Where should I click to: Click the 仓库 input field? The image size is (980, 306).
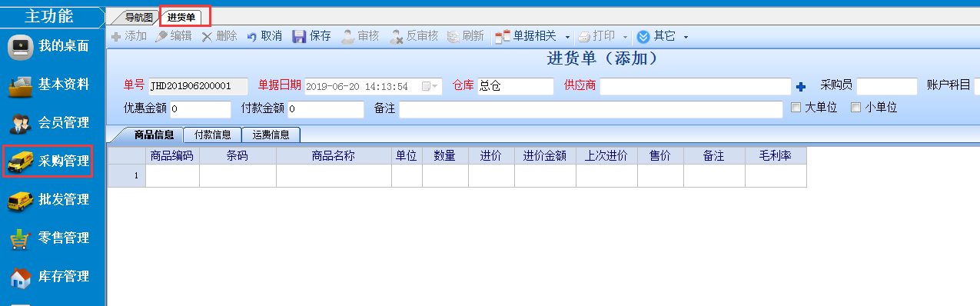pos(515,86)
